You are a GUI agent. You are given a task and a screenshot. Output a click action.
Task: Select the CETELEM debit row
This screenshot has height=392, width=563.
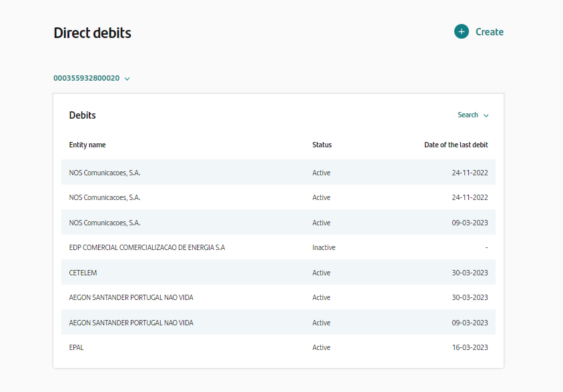(278, 273)
